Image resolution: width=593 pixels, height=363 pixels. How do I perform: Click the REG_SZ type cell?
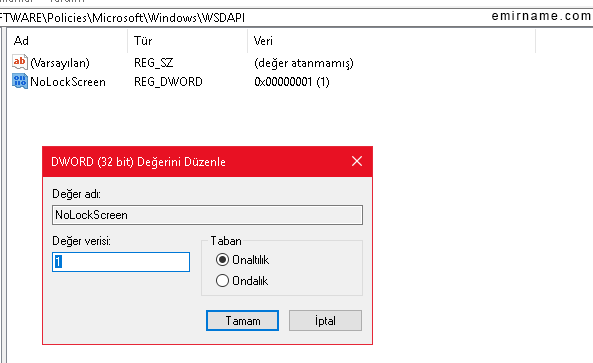(154, 63)
